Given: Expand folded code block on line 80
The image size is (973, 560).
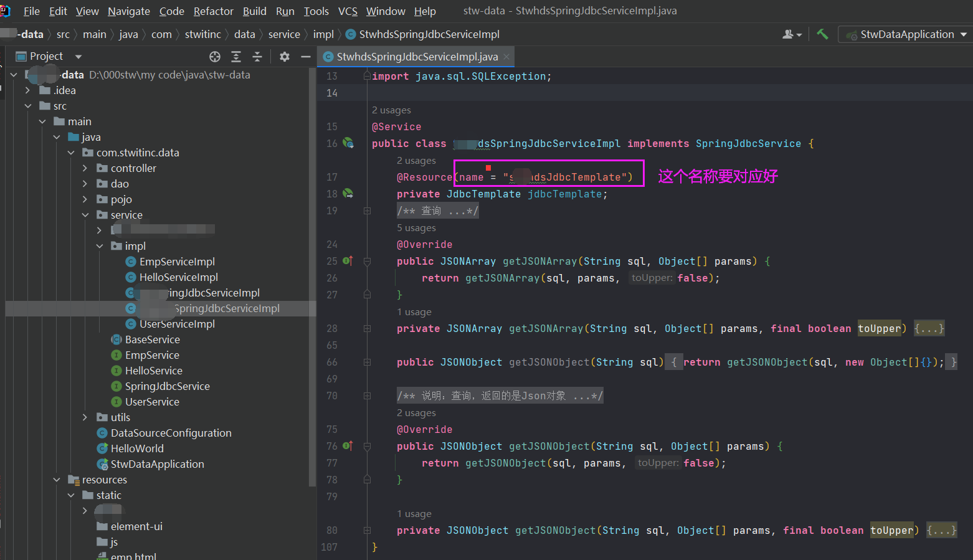Looking at the screenshot, I should 941,530.
